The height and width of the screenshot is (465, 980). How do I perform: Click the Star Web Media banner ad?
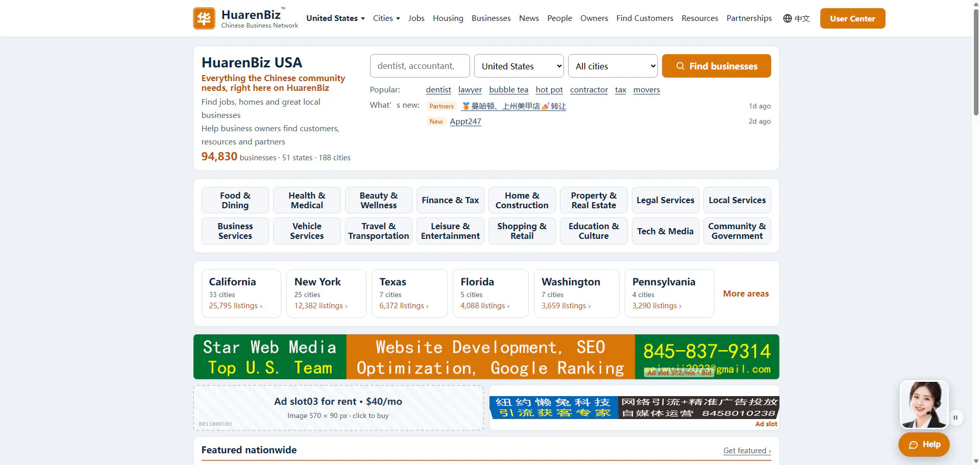pyautogui.click(x=486, y=357)
